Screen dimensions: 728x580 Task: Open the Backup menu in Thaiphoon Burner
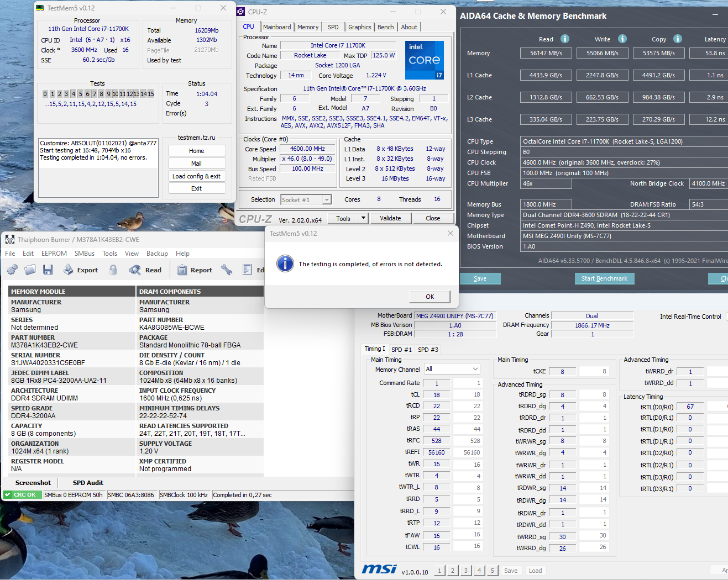tap(157, 254)
